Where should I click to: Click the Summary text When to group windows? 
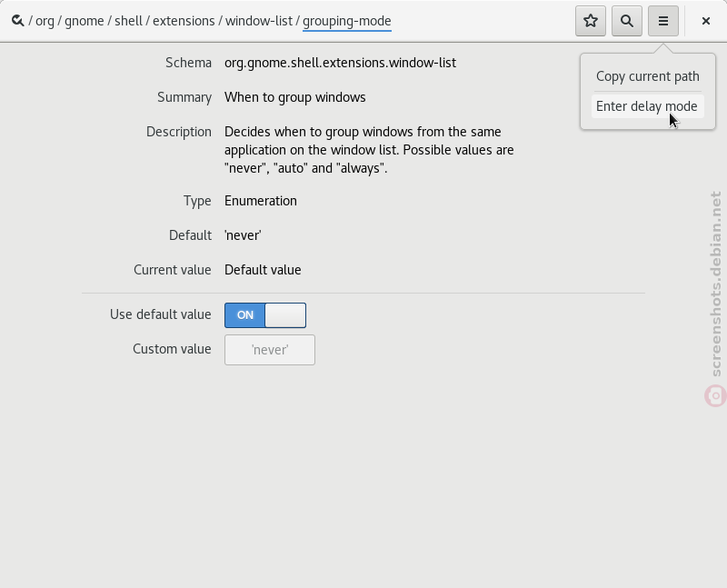pos(294,97)
